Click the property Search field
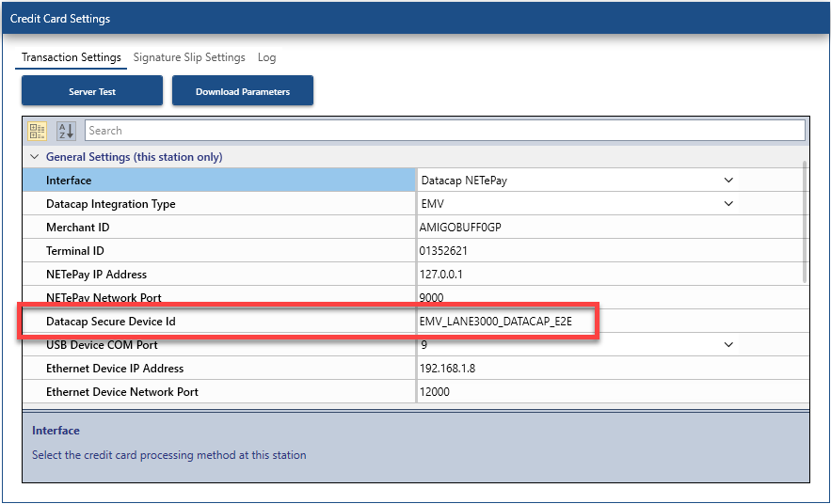831x504 pixels. pos(444,131)
